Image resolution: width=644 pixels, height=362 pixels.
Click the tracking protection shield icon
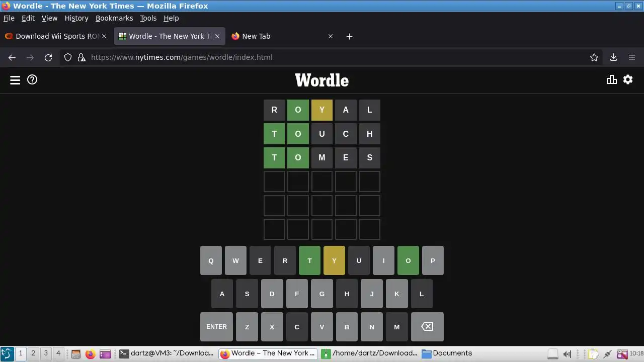68,57
